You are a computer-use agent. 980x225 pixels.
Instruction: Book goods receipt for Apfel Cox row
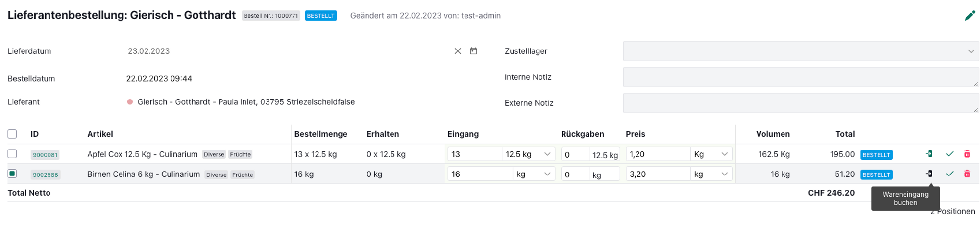tap(929, 154)
